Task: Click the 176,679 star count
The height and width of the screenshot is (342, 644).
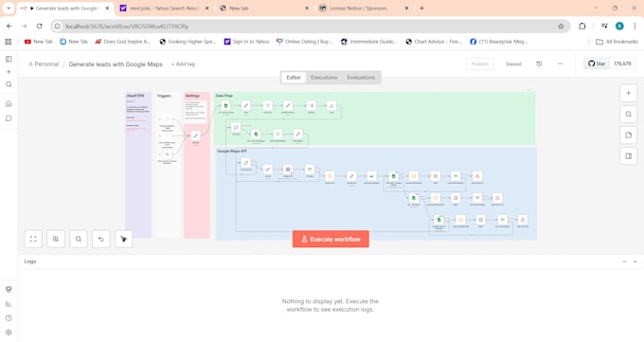Action: click(622, 63)
